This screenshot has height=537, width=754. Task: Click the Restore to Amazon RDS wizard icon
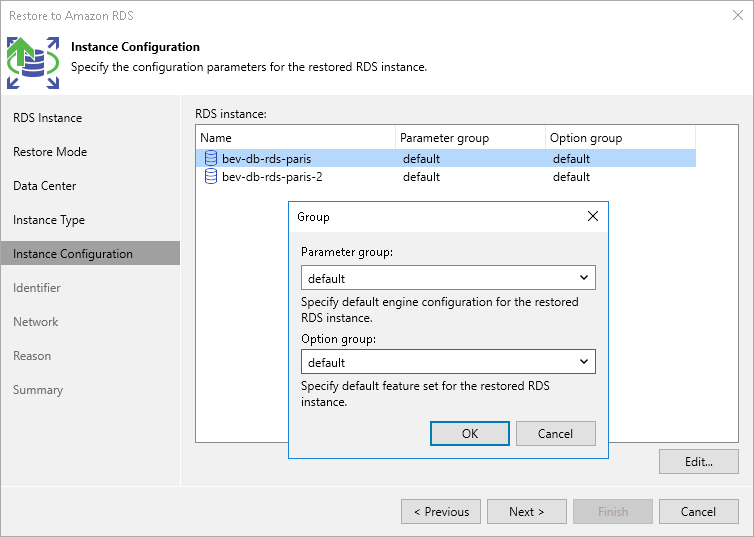point(33,62)
